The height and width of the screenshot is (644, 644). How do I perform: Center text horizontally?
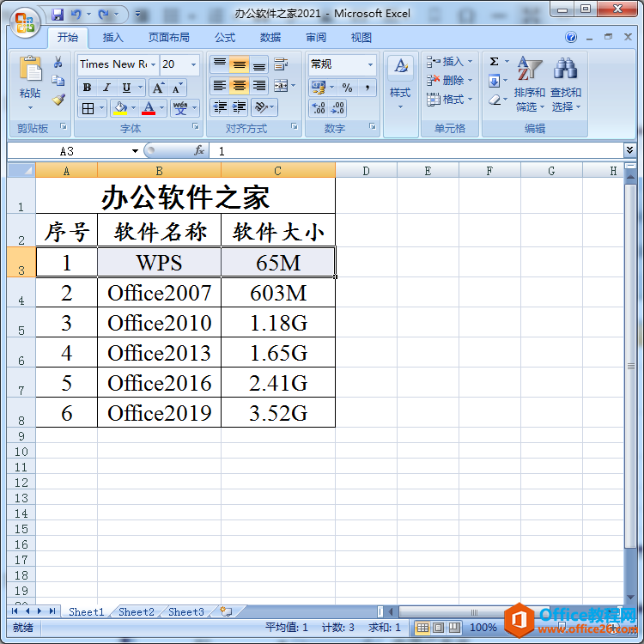point(239,85)
